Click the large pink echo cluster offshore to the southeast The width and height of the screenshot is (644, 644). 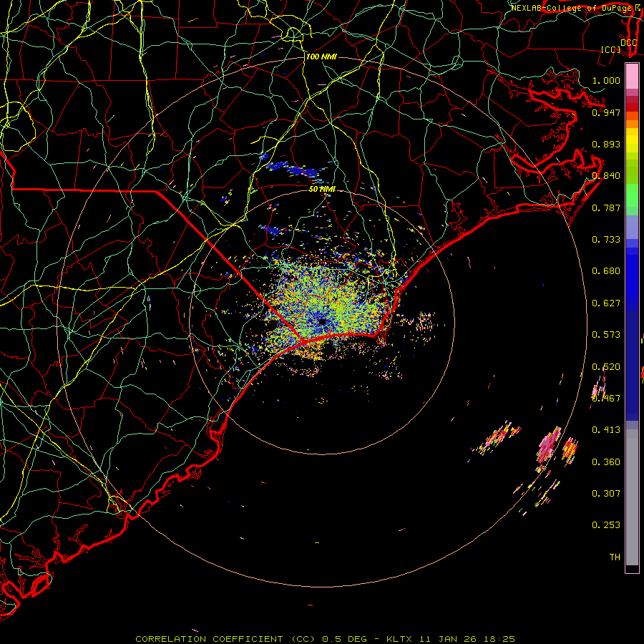coord(549,445)
